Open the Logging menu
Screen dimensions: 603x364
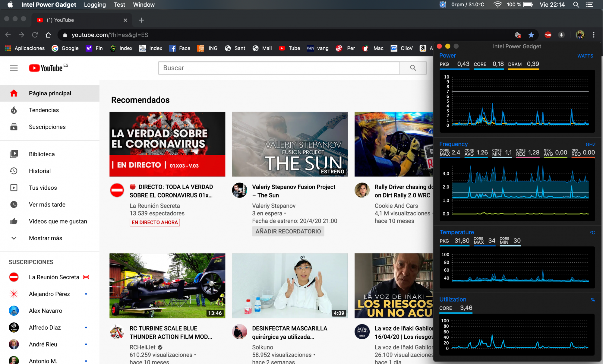95,5
